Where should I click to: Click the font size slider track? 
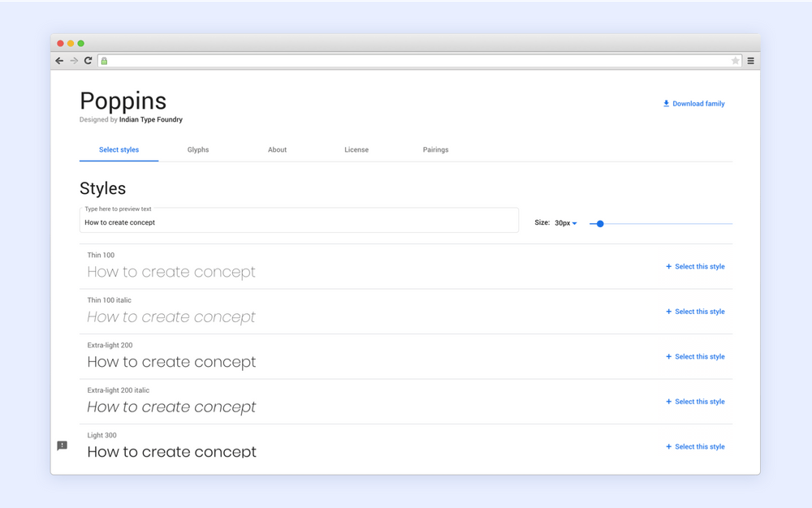pyautogui.click(x=661, y=223)
